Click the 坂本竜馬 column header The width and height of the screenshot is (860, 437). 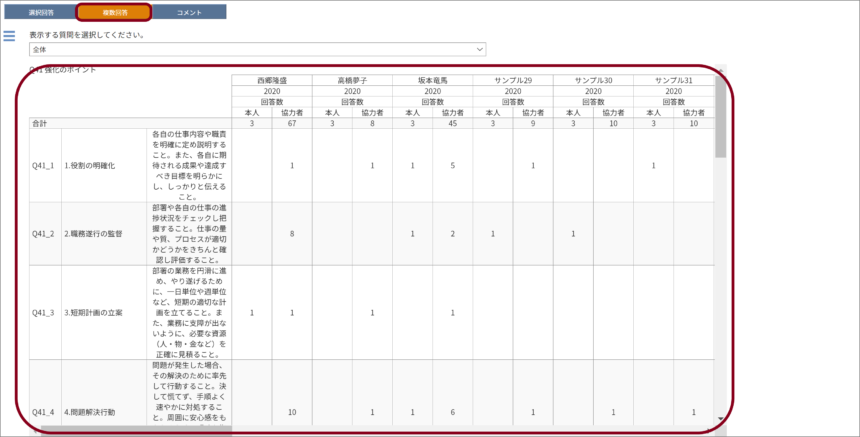pyautogui.click(x=432, y=80)
